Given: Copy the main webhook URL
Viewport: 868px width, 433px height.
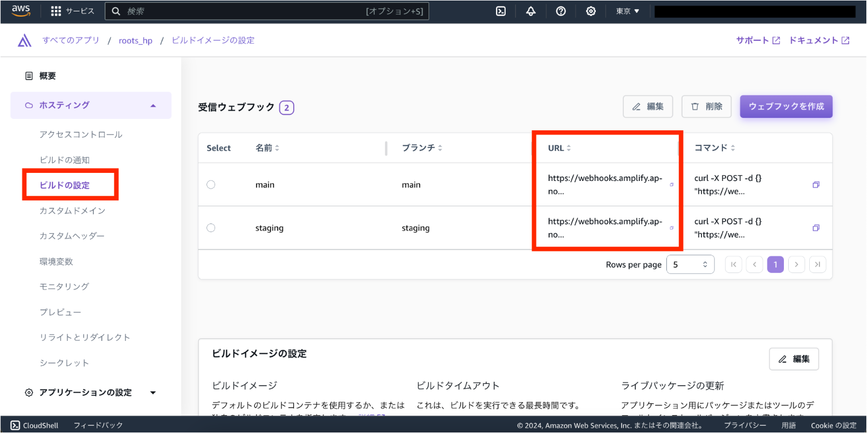Looking at the screenshot, I should coord(672,185).
